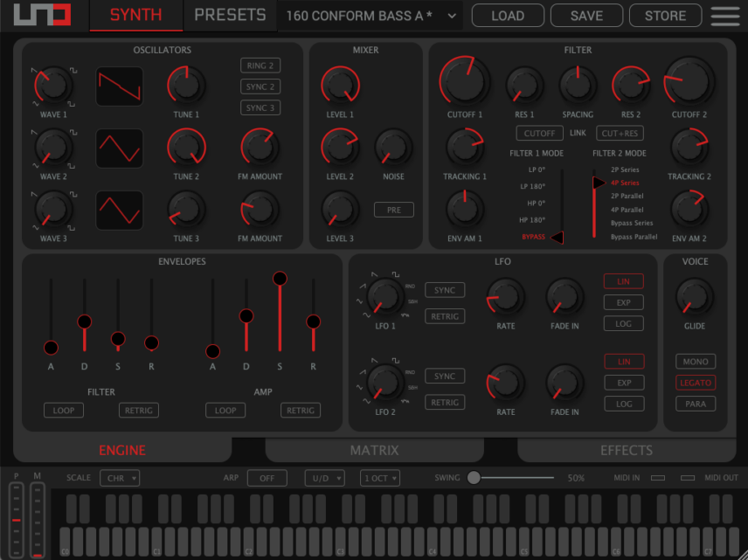
Task: Toggle LFO 1 SYNC button
Action: point(445,290)
